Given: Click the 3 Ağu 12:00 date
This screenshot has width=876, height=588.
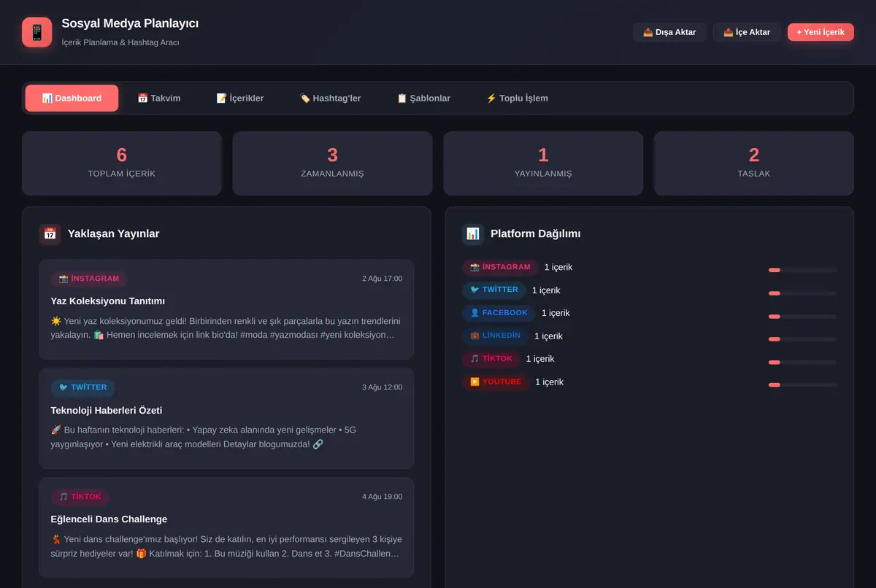Looking at the screenshot, I should [x=382, y=387].
